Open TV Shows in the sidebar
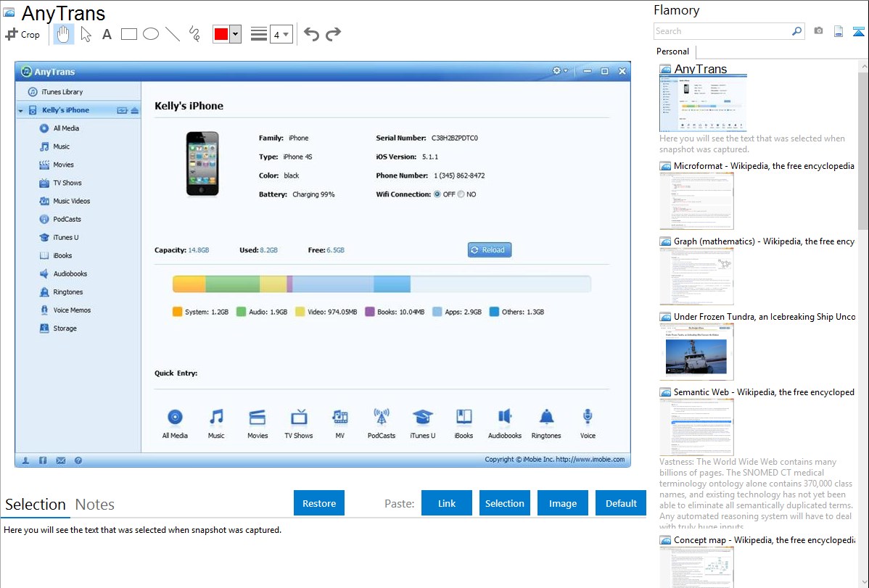The image size is (869, 588). click(x=61, y=183)
